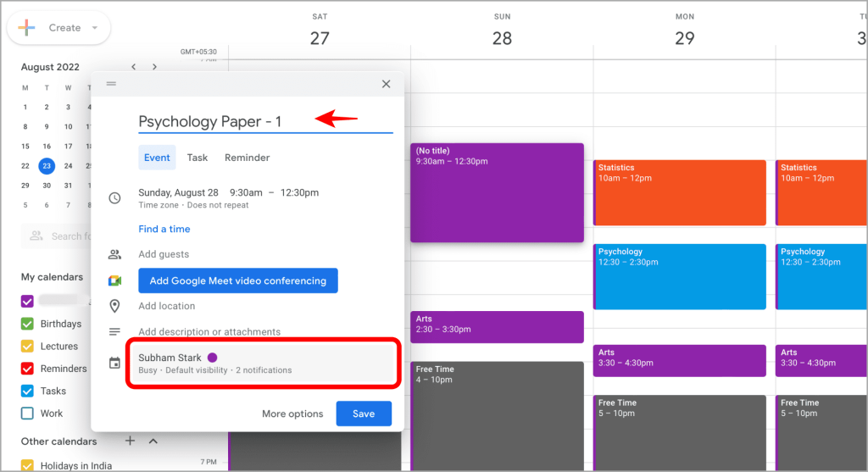Add guests to the event
Screen dimensions: 868x472
[x=164, y=254]
